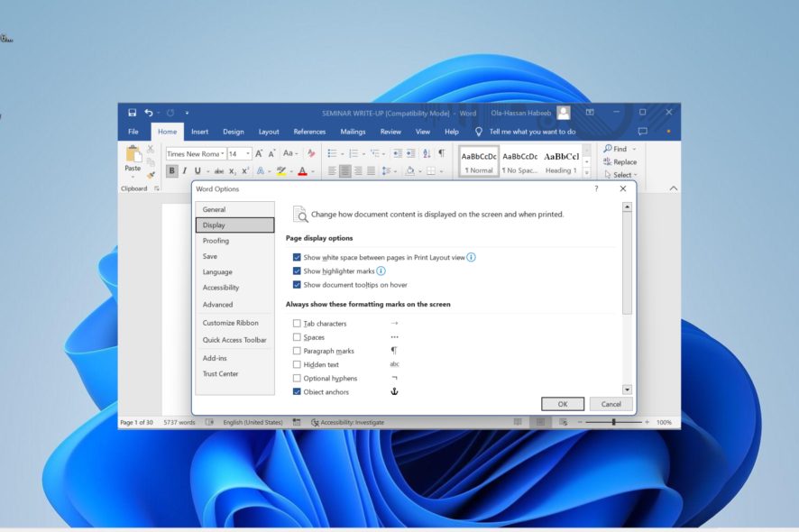Toggle Bold formatting in the ribbon

172,170
